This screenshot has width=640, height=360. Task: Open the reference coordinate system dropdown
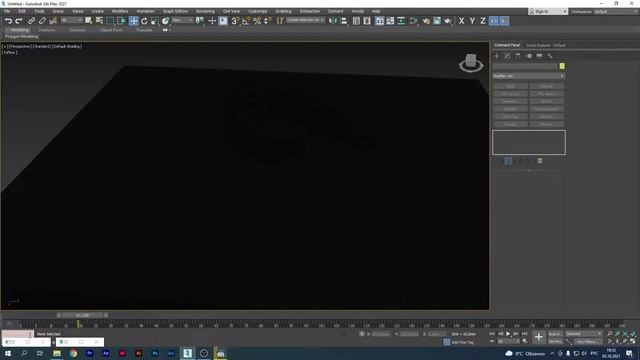point(182,20)
